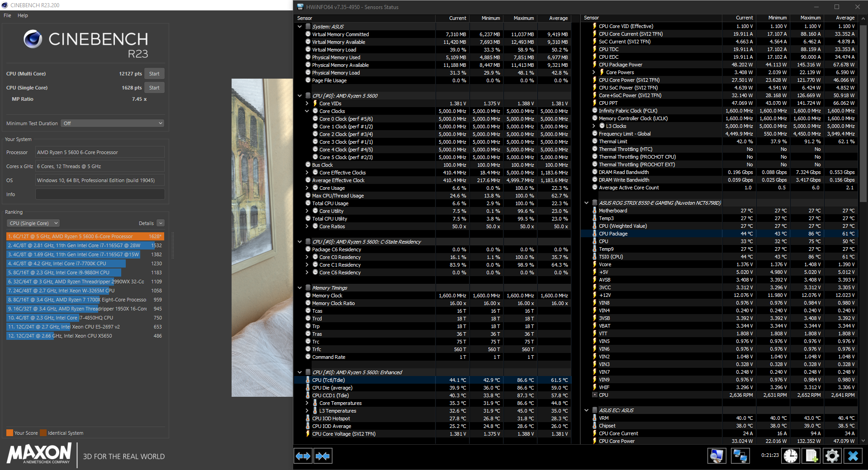The width and height of the screenshot is (868, 470).
Task: Click the lightning icon beside CPU TDC
Action: 594,49
